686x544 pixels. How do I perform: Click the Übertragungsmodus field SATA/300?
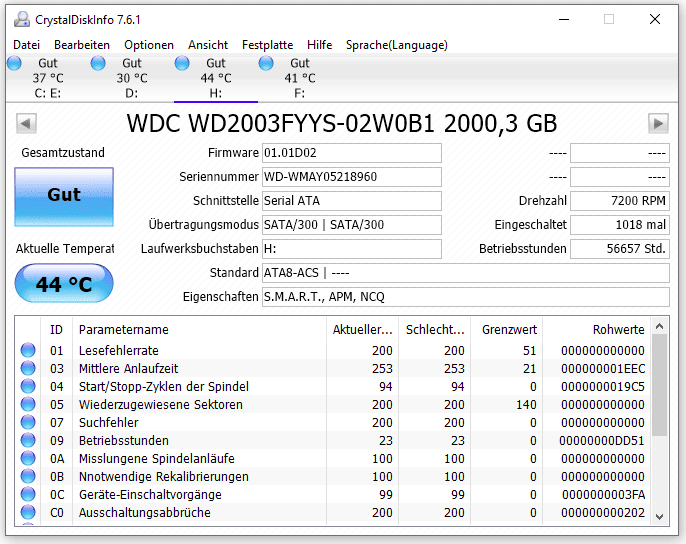tap(352, 225)
